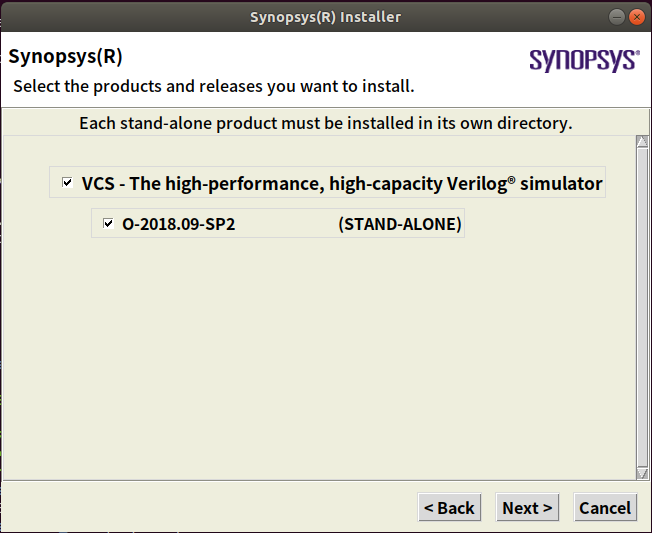
Task: Uncheck the VCS product checkbox
Action: (x=67, y=183)
